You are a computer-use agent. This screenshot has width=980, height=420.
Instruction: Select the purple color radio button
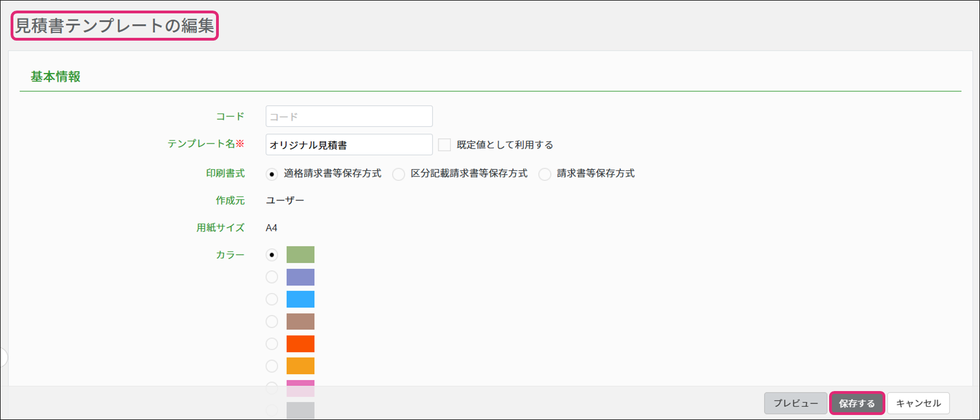point(272,277)
